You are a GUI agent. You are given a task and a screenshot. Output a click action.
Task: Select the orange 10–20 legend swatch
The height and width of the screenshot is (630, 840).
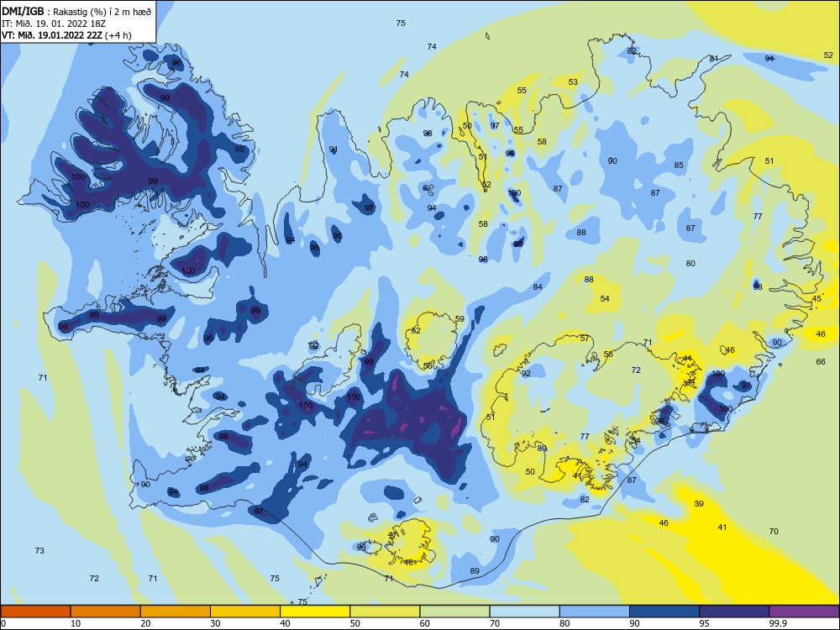click(x=106, y=612)
